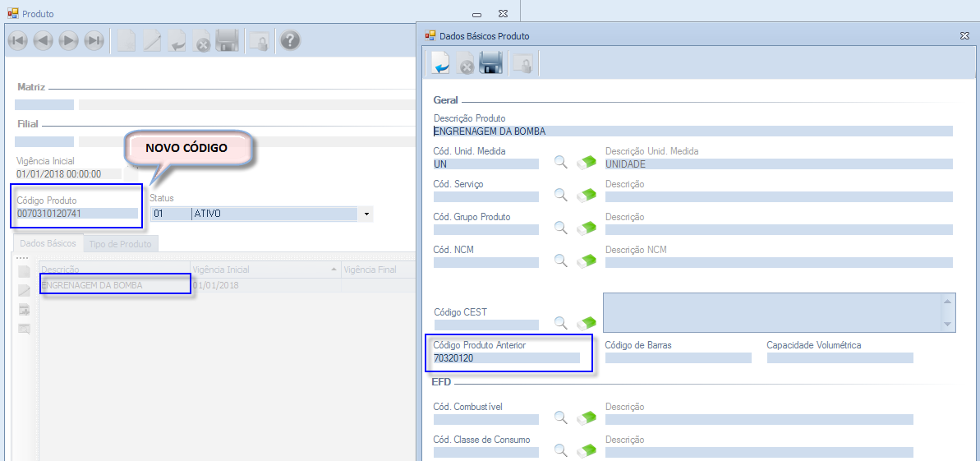The height and width of the screenshot is (461, 980).
Task: Click Código de Barras field
Action: [679, 357]
